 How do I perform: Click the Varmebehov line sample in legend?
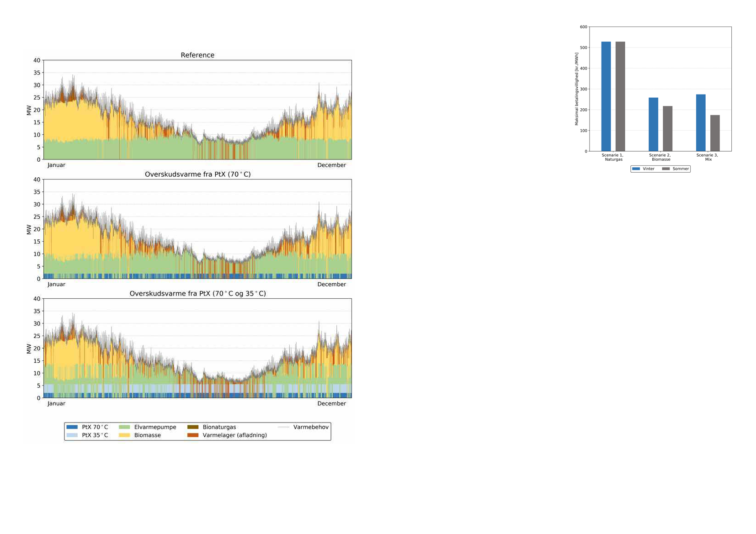pyautogui.click(x=283, y=427)
